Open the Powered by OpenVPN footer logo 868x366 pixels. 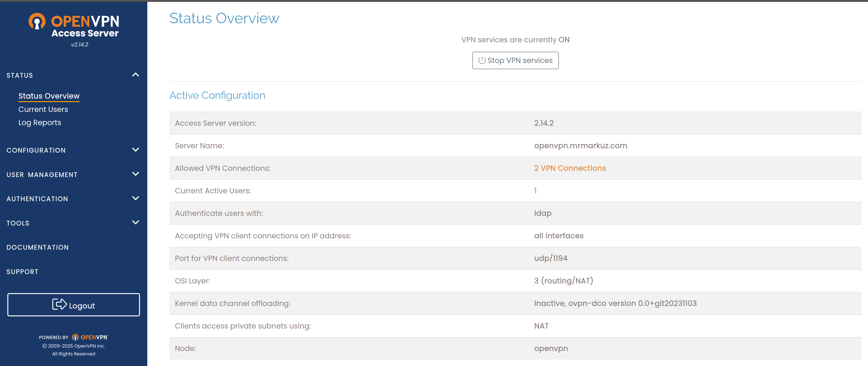(90, 337)
